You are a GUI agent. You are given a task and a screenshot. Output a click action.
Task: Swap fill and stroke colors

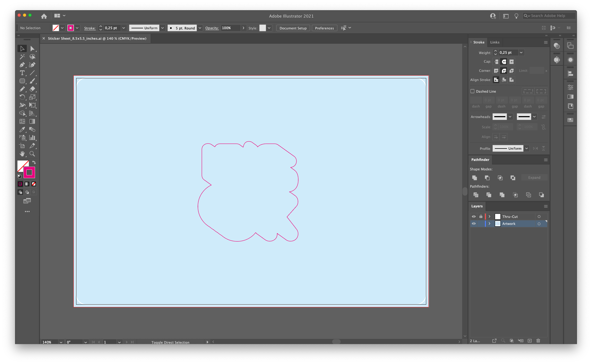point(34,163)
